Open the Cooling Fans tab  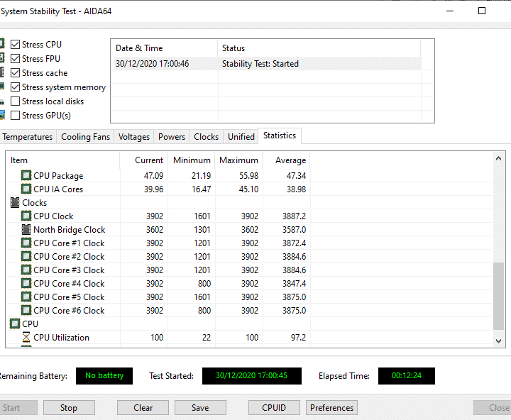pyautogui.click(x=85, y=137)
